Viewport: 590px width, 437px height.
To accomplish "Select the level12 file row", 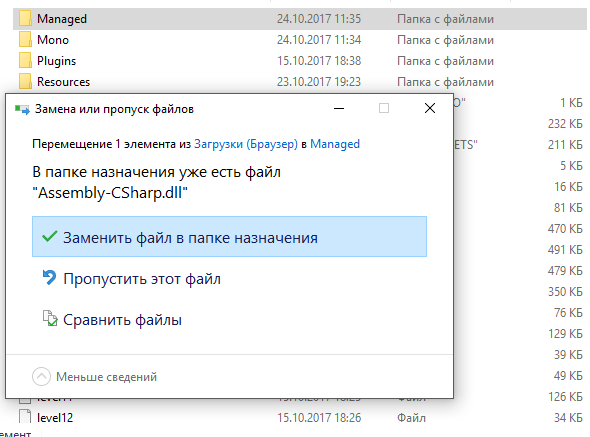I will click(x=300, y=417).
